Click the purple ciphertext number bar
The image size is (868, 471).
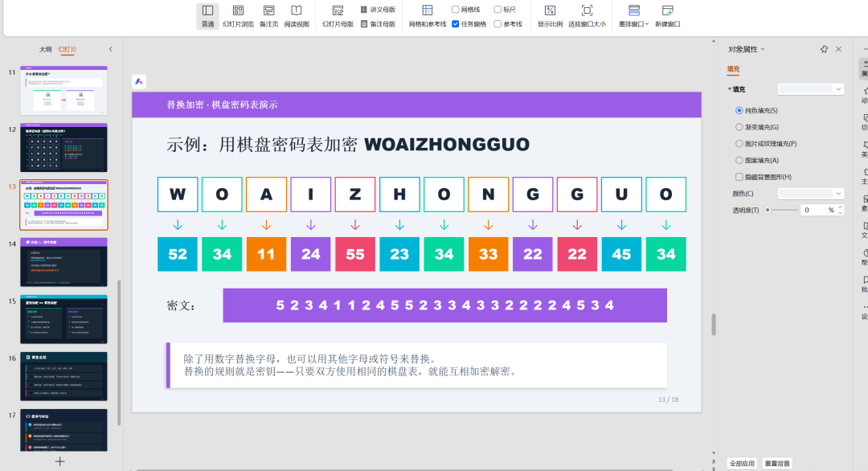click(445, 305)
